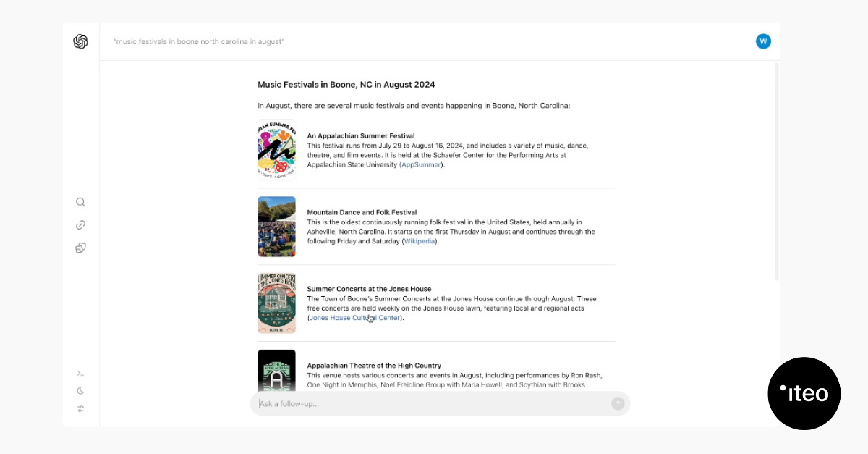Viewport: 868px width, 454px height.
Task: Open Appalachian Theatre thumbnail image
Action: coord(276,371)
